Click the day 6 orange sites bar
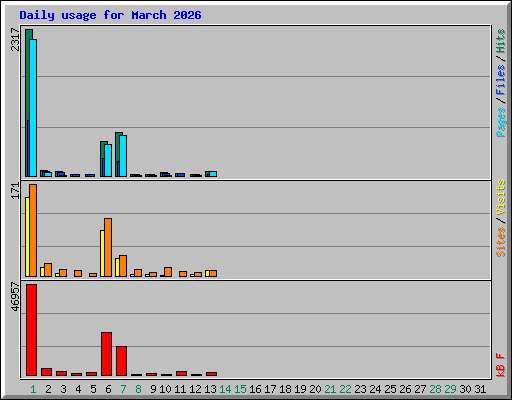512x400 pixels. tap(108, 248)
